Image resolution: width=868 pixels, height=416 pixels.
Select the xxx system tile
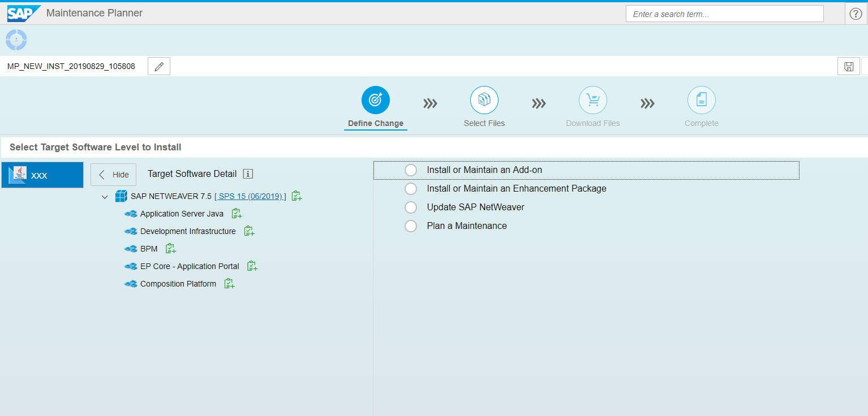pos(42,175)
